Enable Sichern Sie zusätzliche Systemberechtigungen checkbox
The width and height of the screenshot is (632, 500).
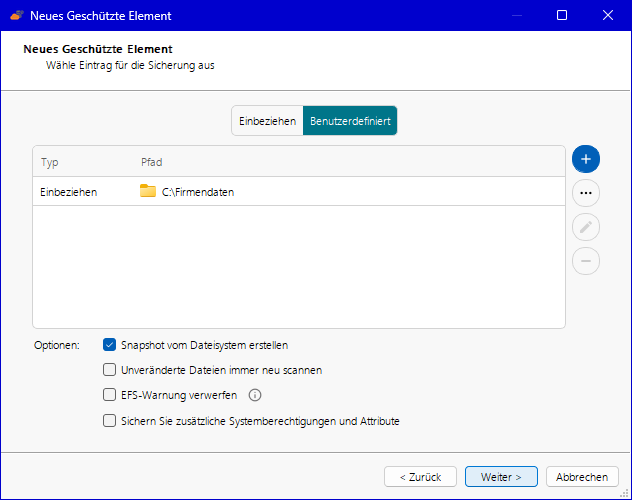pyautogui.click(x=109, y=421)
